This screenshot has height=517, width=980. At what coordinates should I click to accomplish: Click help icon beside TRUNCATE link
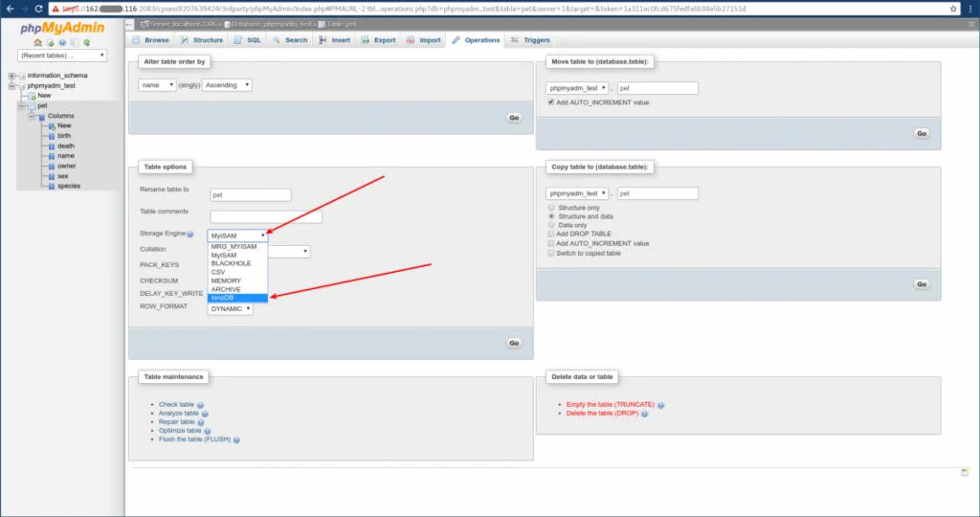pyautogui.click(x=660, y=405)
